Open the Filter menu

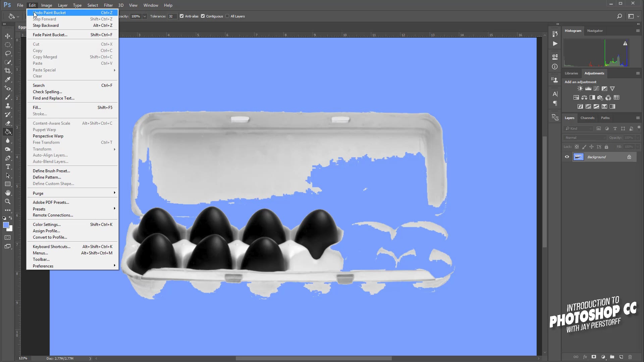click(108, 5)
